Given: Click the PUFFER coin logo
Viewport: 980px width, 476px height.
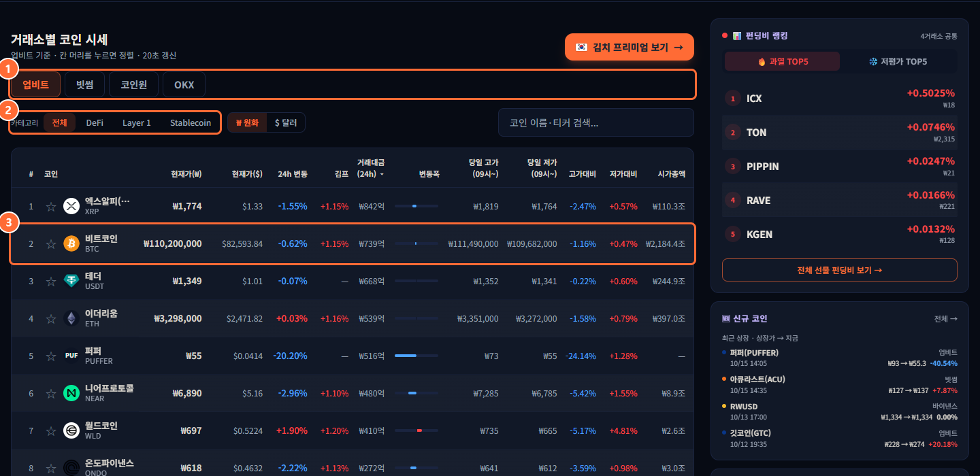Looking at the screenshot, I should pos(71,356).
